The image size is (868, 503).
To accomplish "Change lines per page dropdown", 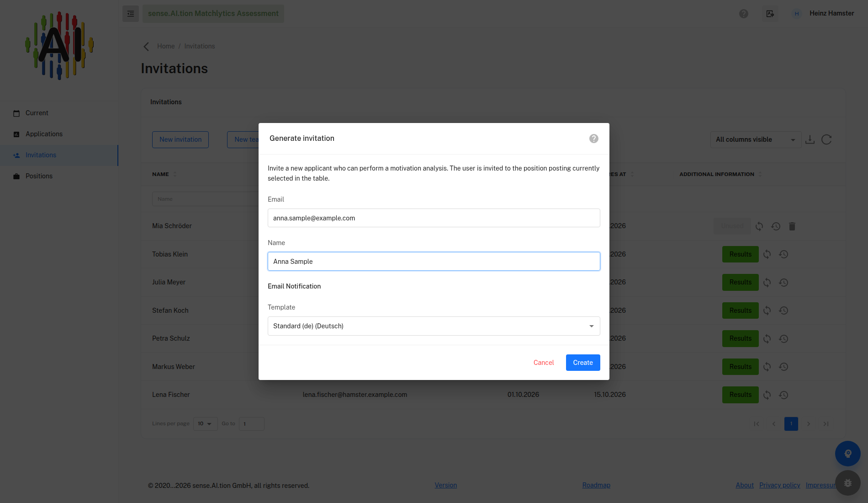I will [205, 424].
